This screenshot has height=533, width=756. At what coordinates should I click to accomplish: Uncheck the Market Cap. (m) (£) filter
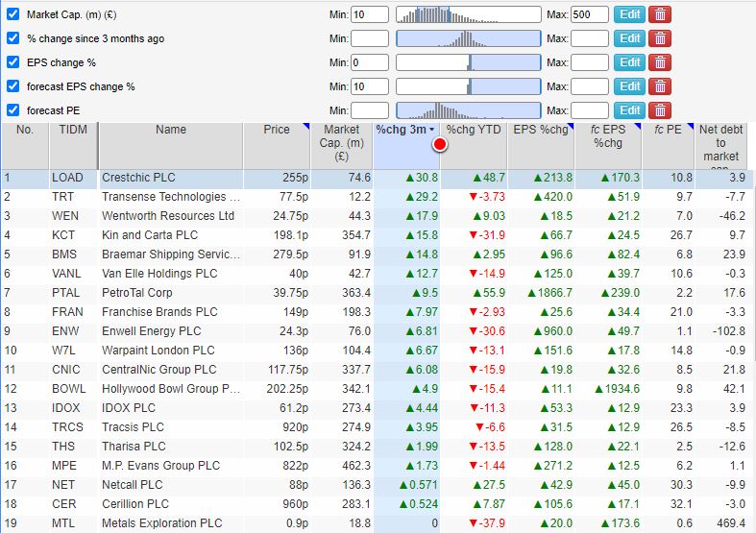(13, 14)
